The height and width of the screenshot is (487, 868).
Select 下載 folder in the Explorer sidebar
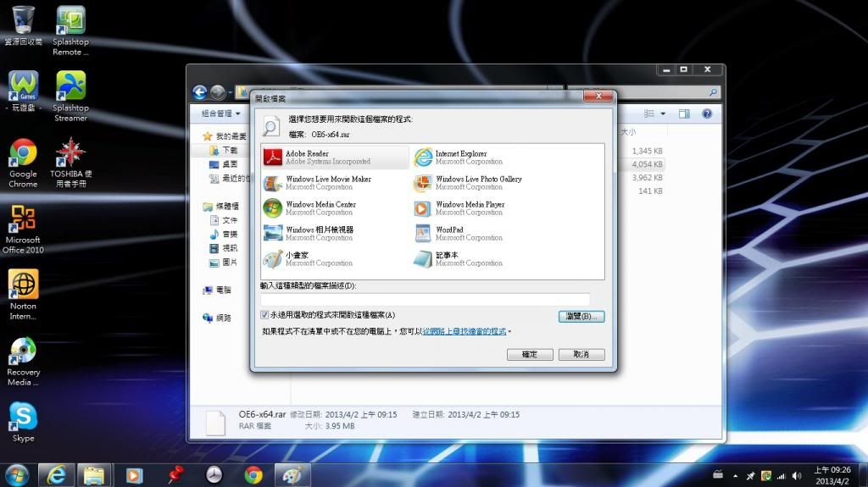coord(224,150)
